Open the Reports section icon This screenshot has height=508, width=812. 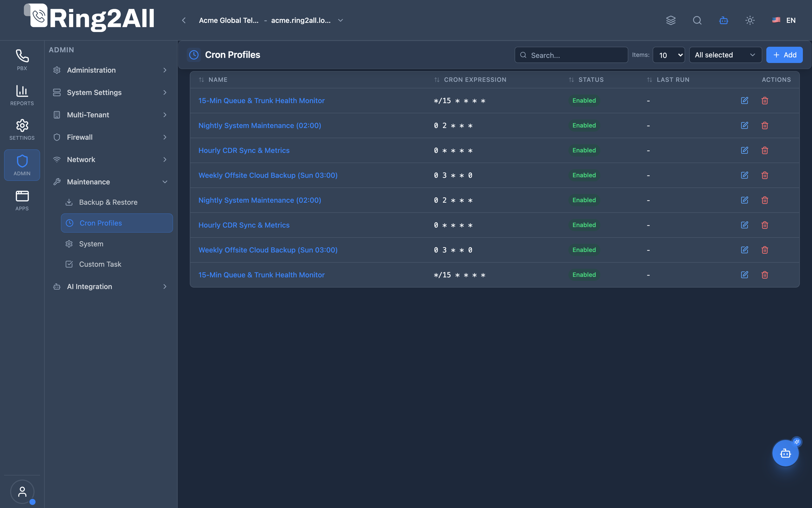click(22, 95)
